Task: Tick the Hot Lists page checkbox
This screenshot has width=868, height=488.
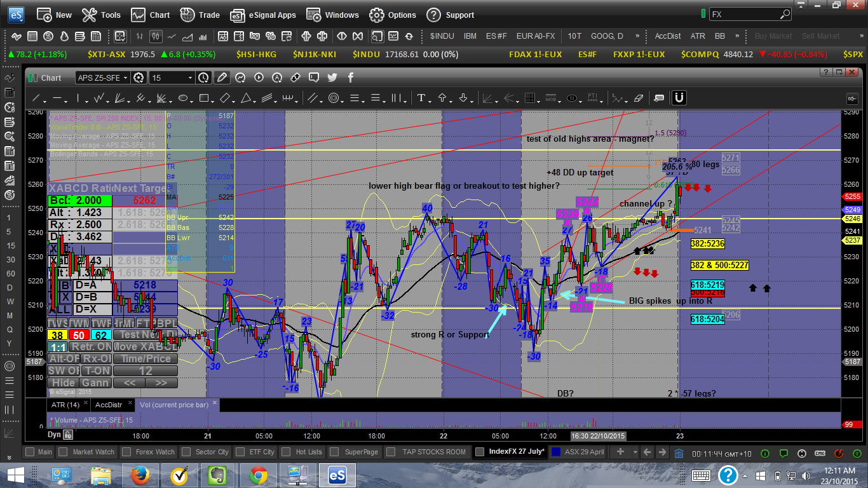Action: pyautogui.click(x=287, y=452)
